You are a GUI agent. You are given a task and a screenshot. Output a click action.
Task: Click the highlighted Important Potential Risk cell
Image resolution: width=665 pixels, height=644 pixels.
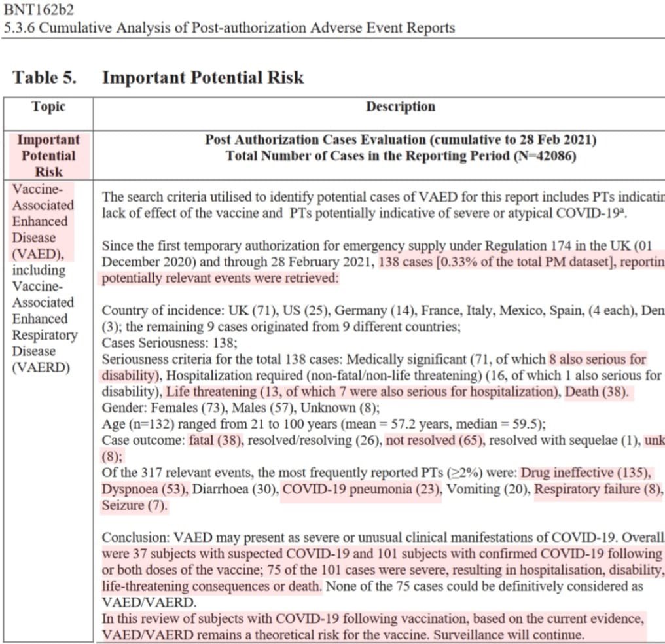(48, 156)
